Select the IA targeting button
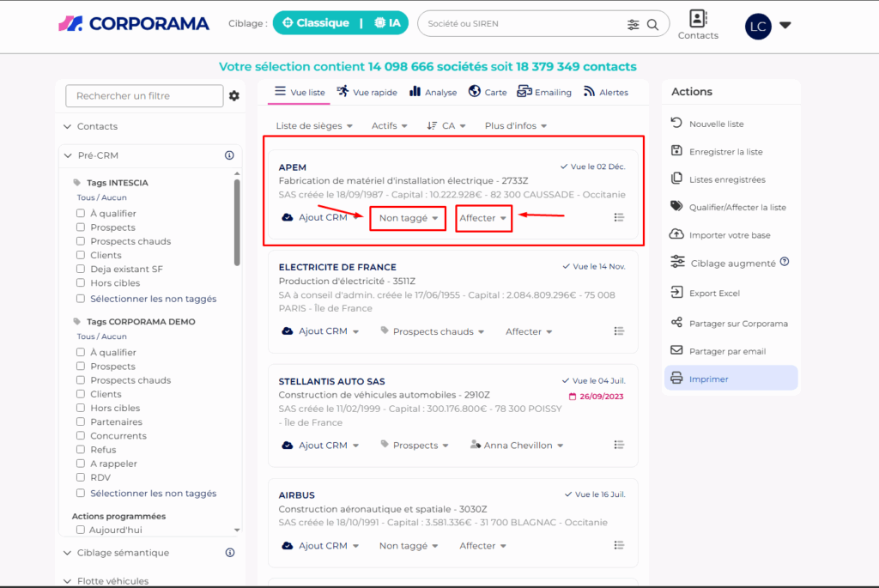879x588 pixels. (x=387, y=23)
